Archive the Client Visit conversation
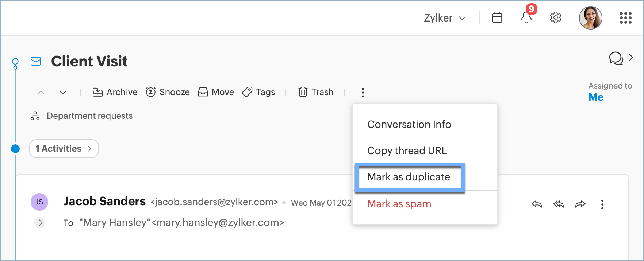The image size is (644, 261). (115, 92)
